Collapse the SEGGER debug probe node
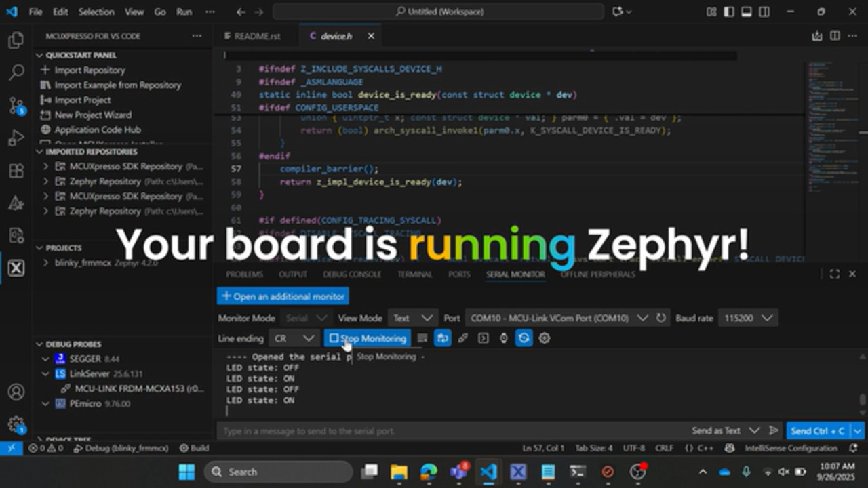The image size is (868, 488). [x=45, y=359]
